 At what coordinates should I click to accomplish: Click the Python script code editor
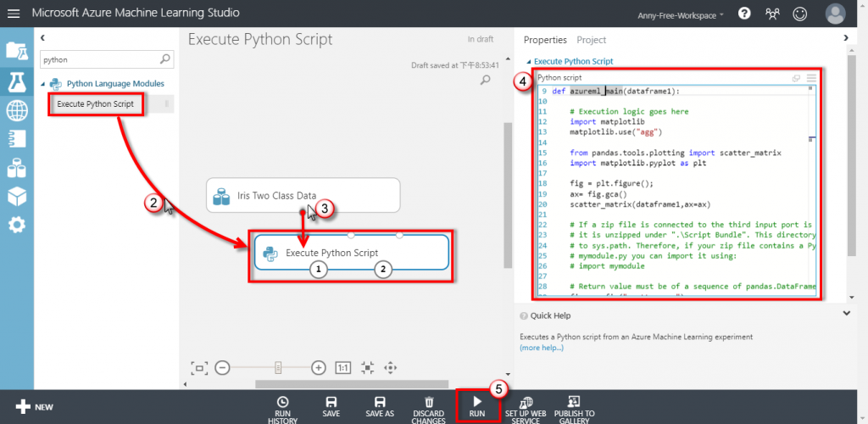[x=677, y=192]
